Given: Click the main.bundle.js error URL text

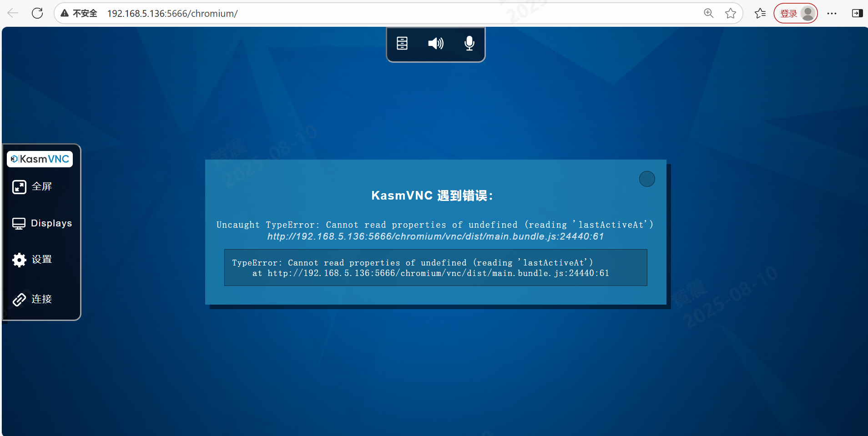Looking at the screenshot, I should [435, 236].
